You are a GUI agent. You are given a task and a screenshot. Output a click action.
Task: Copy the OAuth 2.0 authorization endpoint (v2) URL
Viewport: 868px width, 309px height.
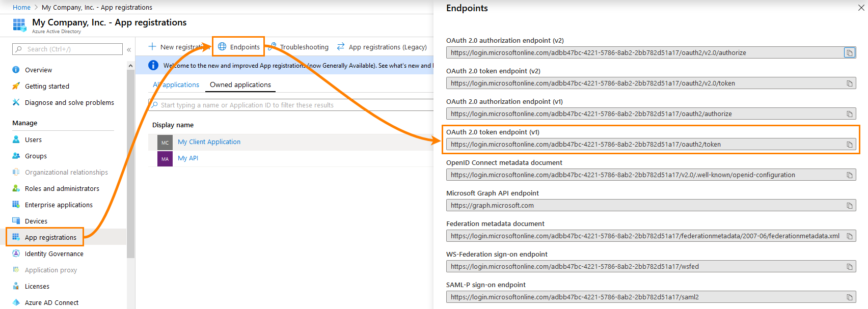click(849, 53)
